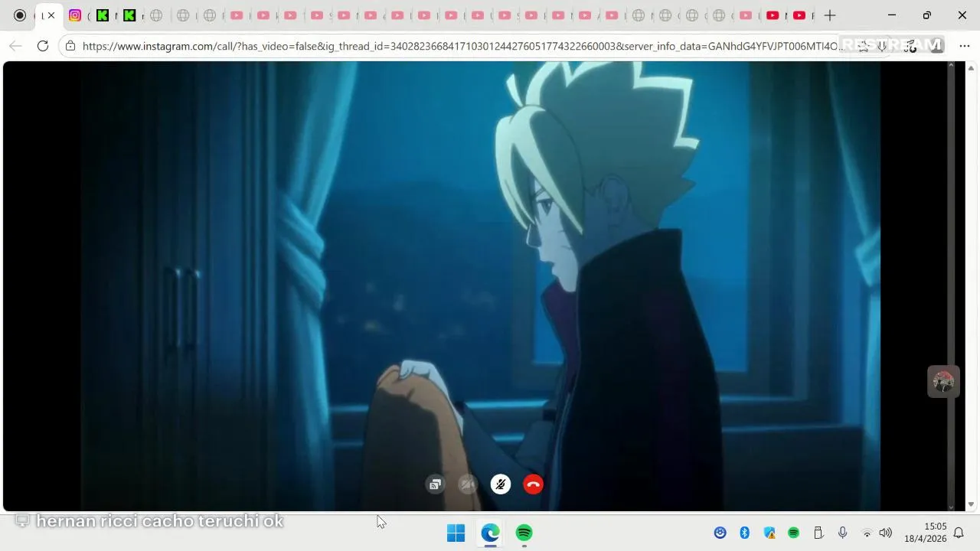View site information lock icon
The height and width of the screenshot is (551, 980).
(70, 46)
